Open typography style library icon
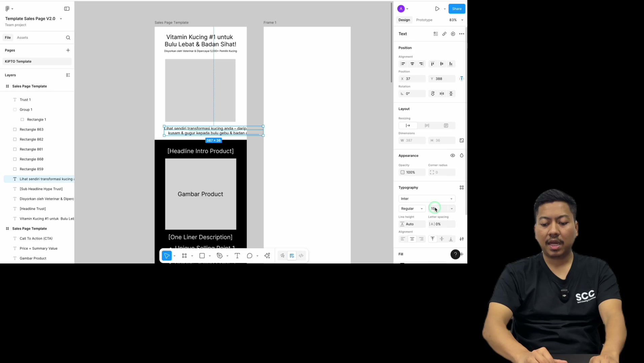This screenshot has height=363, width=644. click(x=462, y=188)
